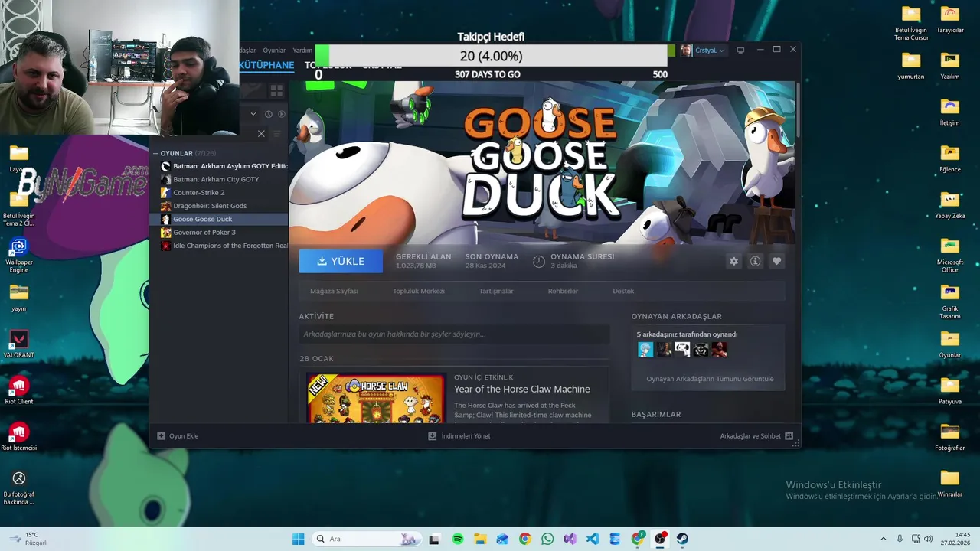
Task: Open Arkadaşlar ve Sohbet friends chat
Action: pyautogui.click(x=756, y=436)
